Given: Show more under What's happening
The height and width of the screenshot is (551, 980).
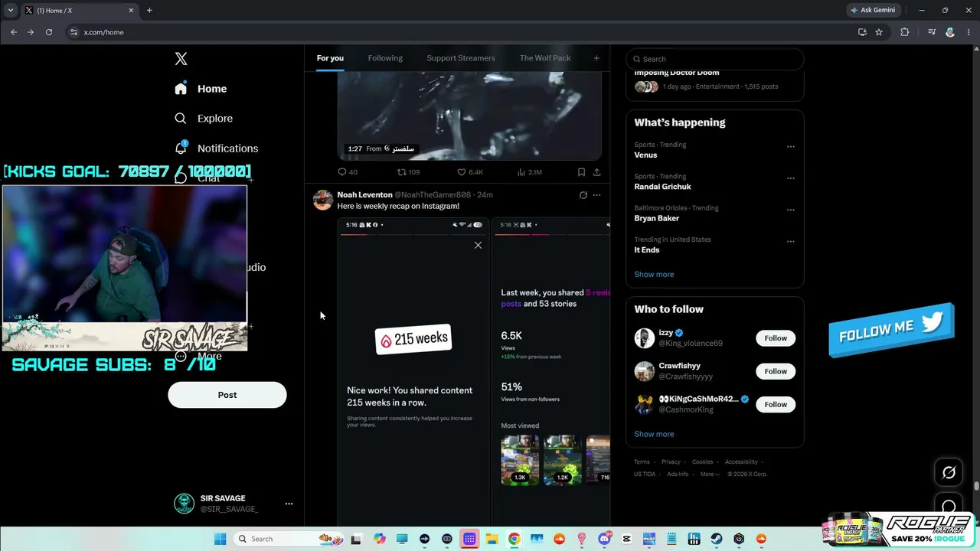Looking at the screenshot, I should click(x=654, y=274).
